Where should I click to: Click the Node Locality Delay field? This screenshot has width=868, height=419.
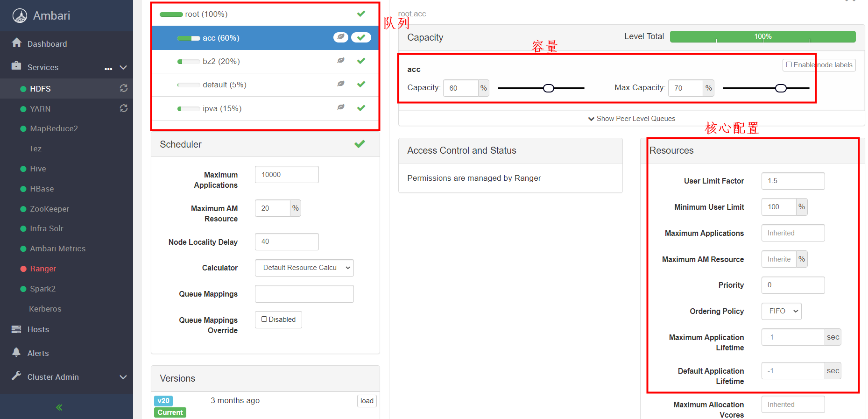287,241
